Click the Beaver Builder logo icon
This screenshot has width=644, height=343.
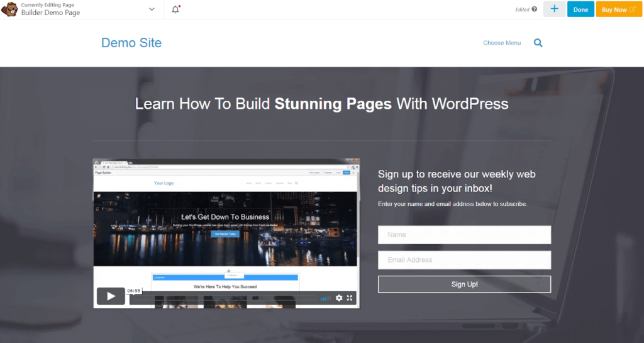coord(10,9)
